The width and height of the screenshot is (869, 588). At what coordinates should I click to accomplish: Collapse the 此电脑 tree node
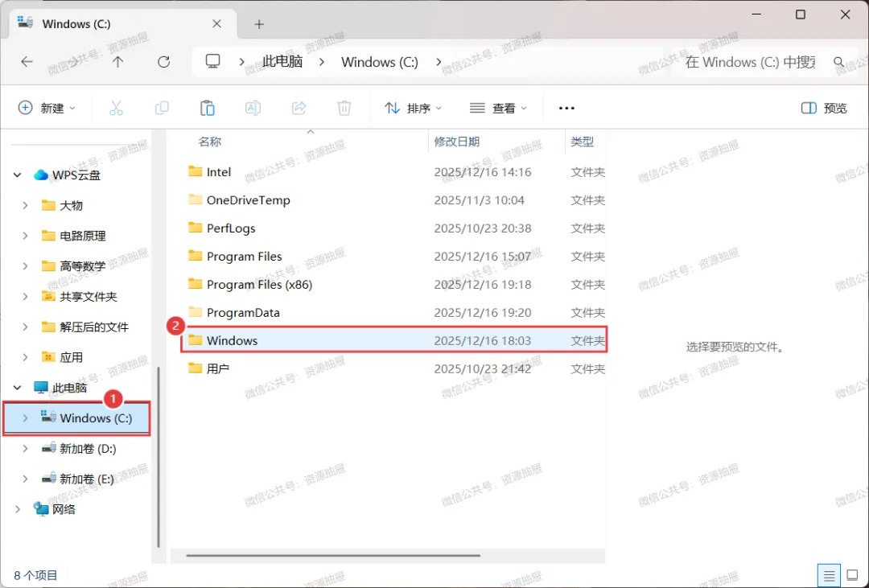17,388
